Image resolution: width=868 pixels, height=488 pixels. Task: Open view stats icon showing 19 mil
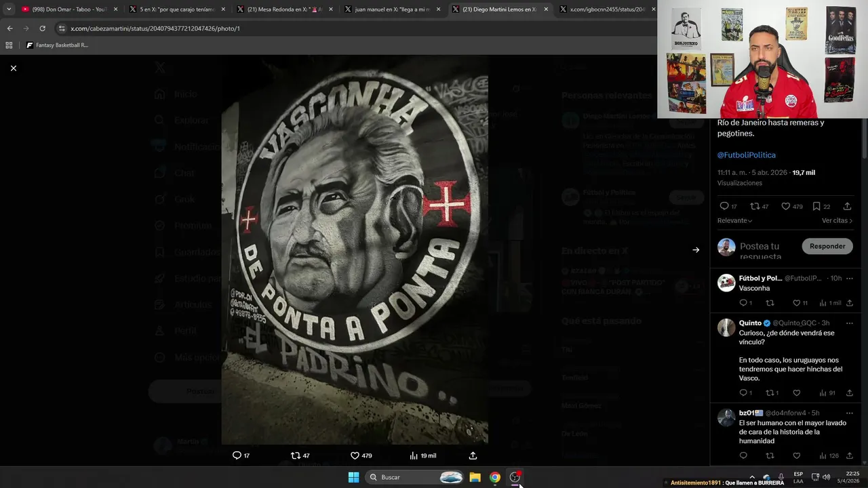click(x=414, y=455)
